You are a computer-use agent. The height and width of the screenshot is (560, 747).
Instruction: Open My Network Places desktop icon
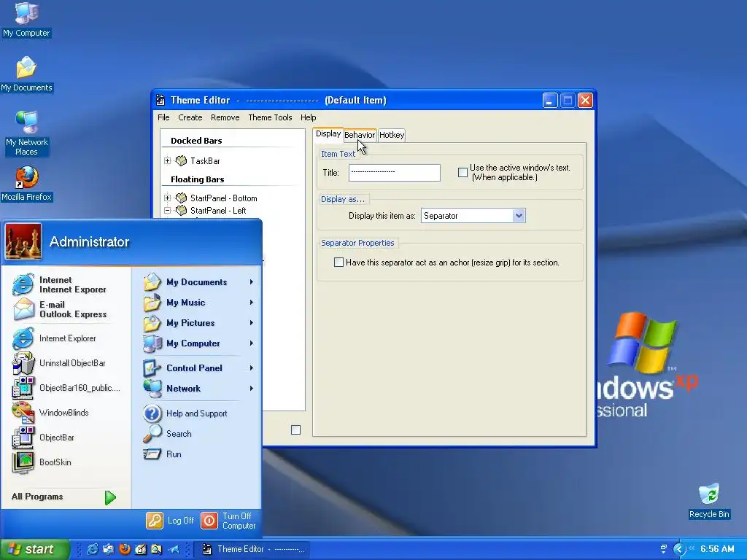coord(26,133)
